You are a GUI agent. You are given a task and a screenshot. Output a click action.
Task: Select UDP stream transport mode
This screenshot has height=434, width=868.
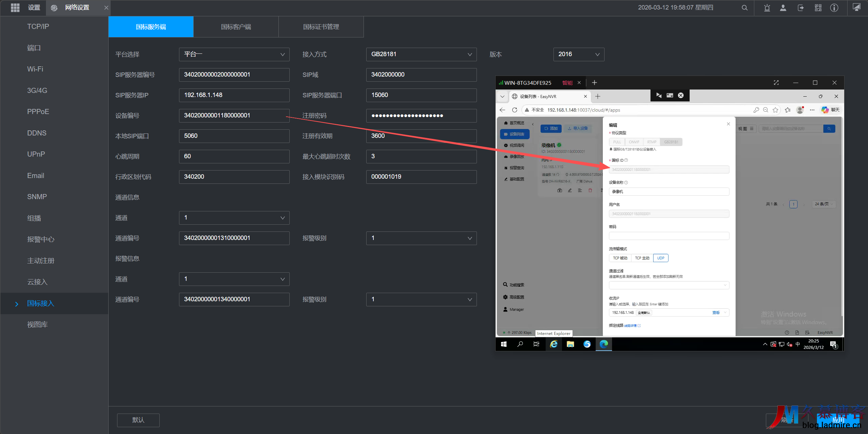(660, 258)
